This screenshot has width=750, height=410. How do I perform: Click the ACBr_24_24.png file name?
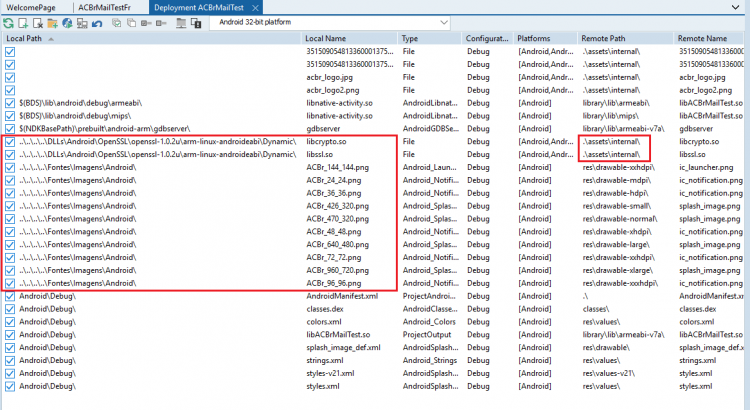(x=333, y=180)
